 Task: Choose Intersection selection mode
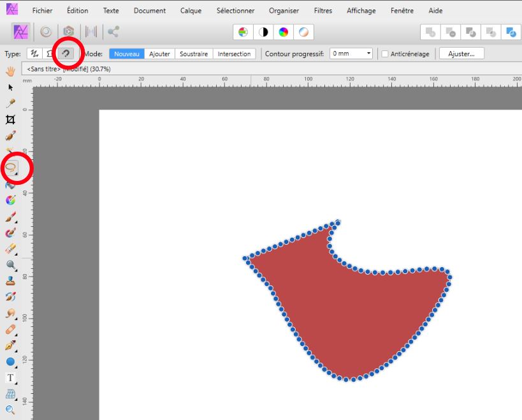(234, 54)
